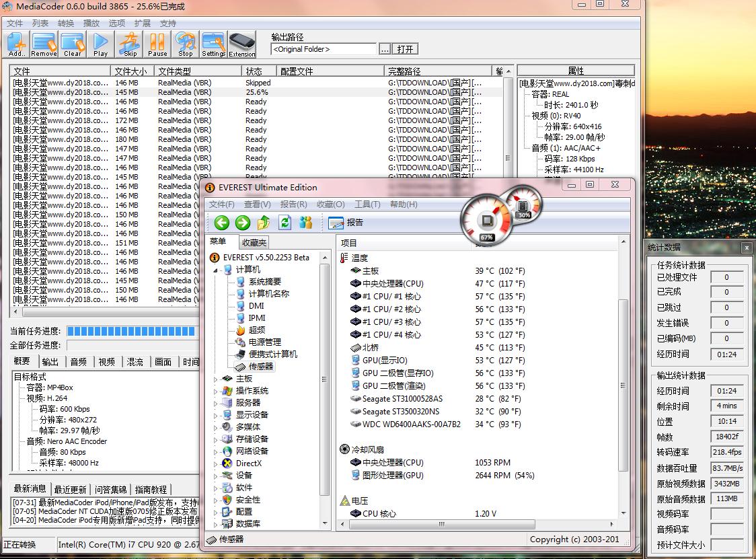Go back using EVEREST's green left arrow
Image resolution: width=756 pixels, height=559 pixels.
[222, 223]
